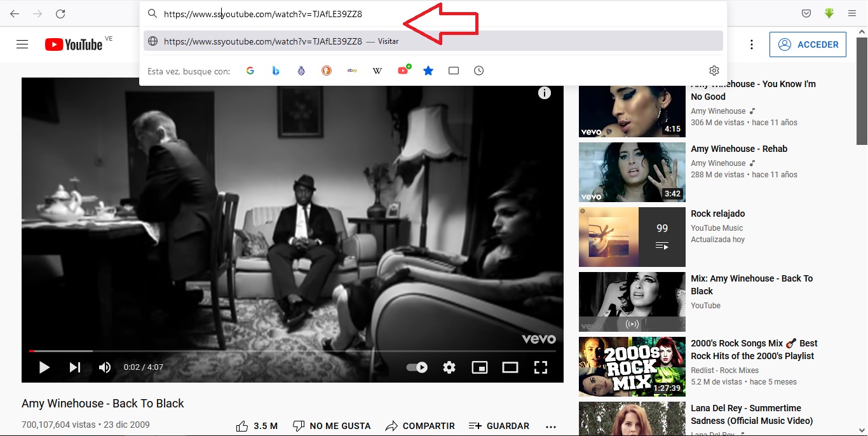Image resolution: width=868 pixels, height=436 pixels.
Task: Click the green download extension icon
Action: tap(829, 13)
